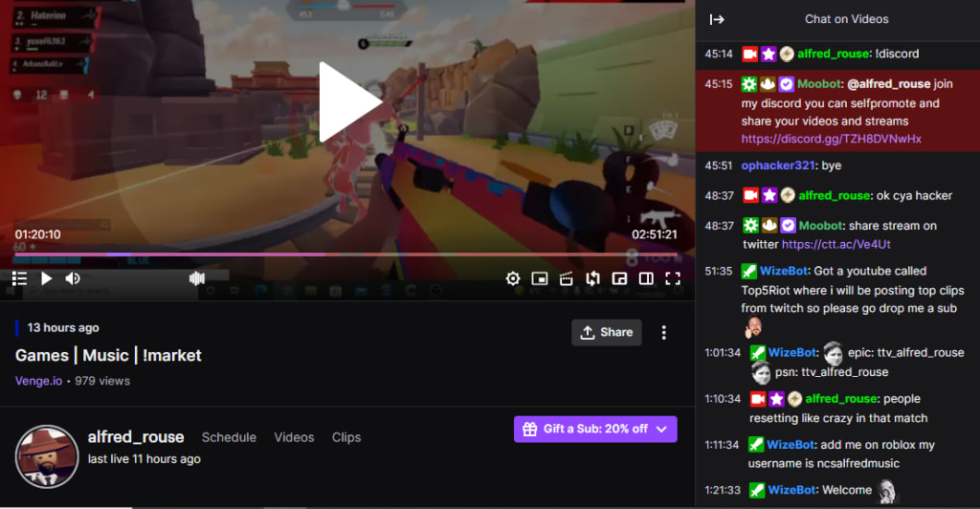
Task: Jump to chat timestamp 1:01:34
Action: pos(723,353)
